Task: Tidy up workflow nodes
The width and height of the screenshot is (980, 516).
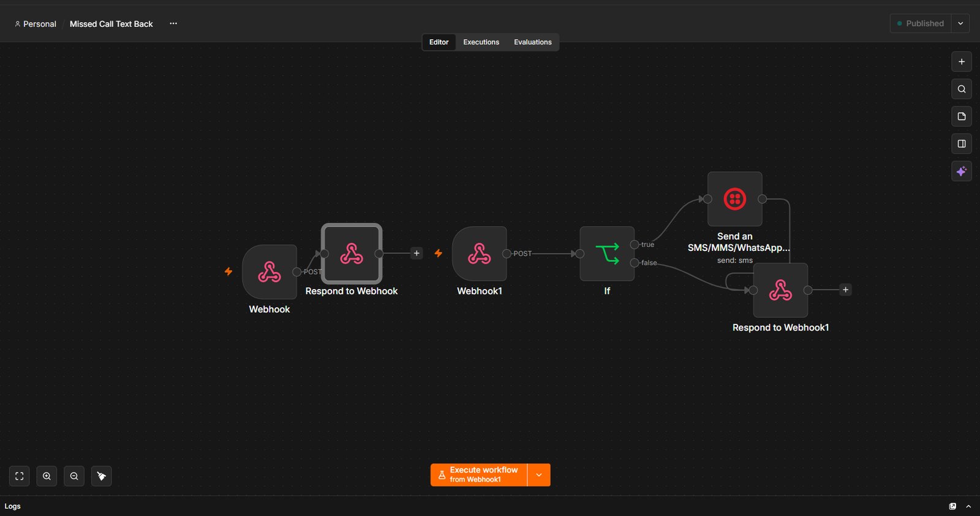Action: [x=102, y=476]
